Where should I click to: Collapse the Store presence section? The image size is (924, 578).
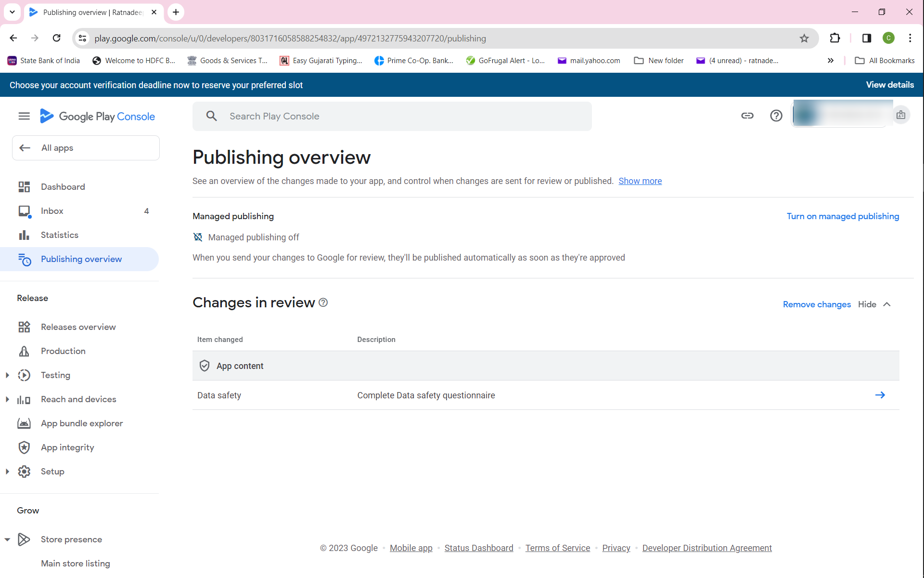coord(7,539)
